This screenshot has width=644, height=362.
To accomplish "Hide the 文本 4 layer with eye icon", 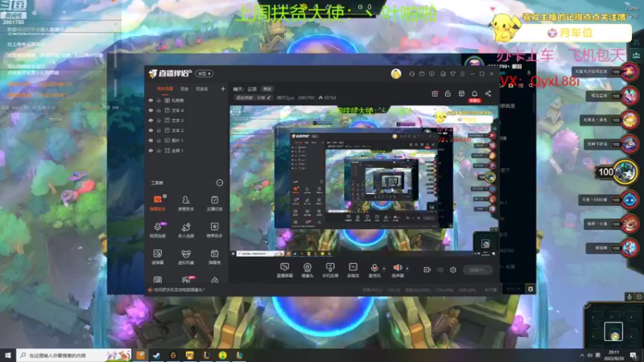I will pyautogui.click(x=151, y=110).
